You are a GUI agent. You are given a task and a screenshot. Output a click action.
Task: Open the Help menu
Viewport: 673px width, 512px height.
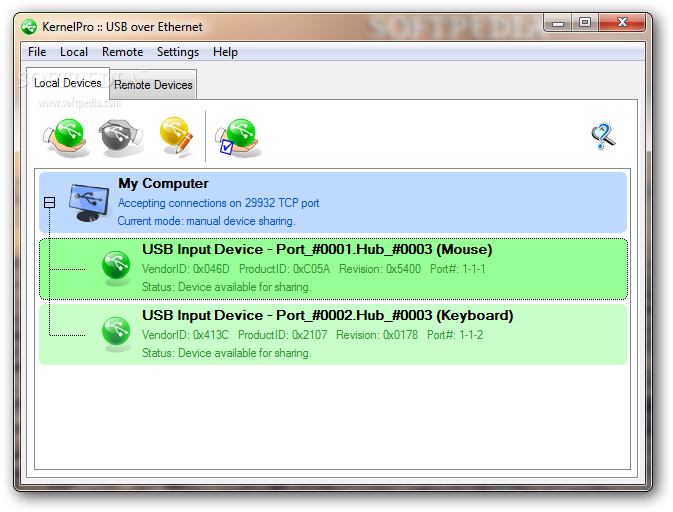pyautogui.click(x=225, y=52)
